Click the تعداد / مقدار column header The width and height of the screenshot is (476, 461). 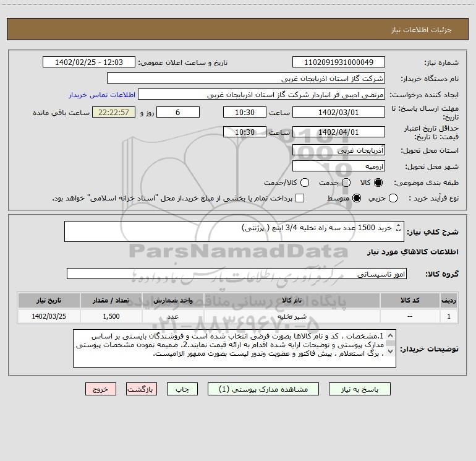(111, 300)
